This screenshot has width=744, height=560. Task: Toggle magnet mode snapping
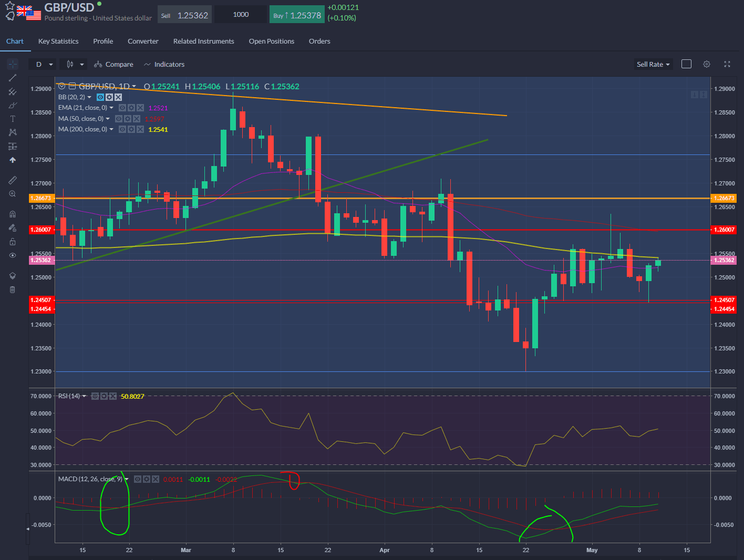[13, 214]
